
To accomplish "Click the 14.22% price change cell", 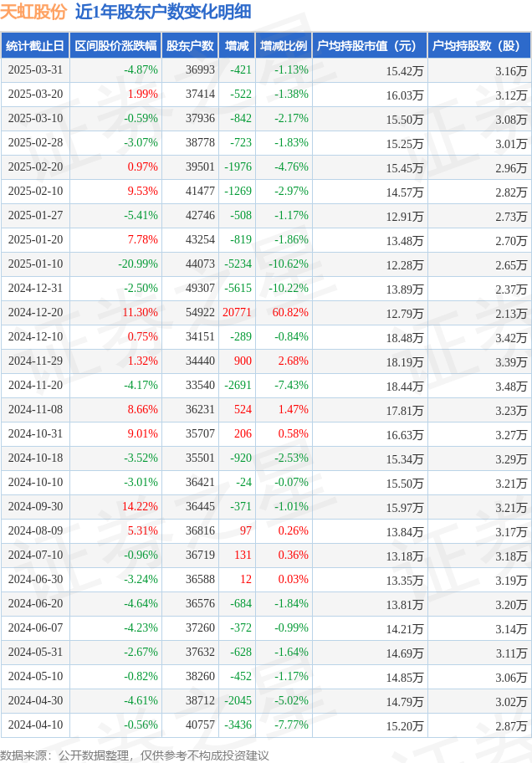I will coord(140,506).
